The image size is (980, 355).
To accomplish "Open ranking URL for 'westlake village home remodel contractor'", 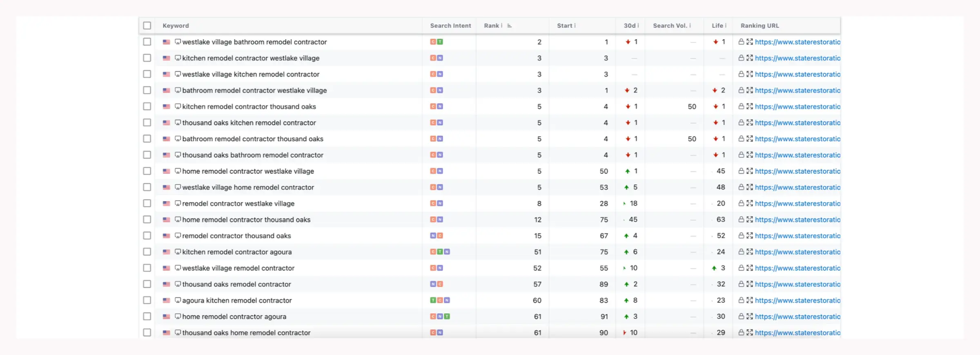I will click(797, 187).
